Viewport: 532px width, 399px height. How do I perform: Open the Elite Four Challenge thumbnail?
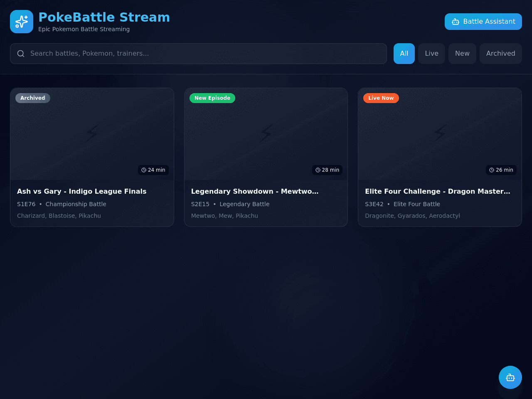[x=440, y=134]
